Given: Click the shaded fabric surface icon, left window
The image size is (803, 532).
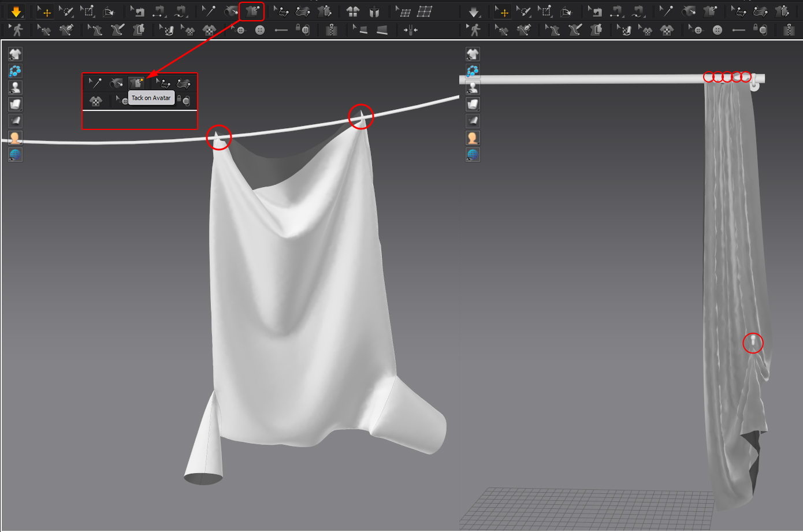Looking at the screenshot, I should point(15,121).
